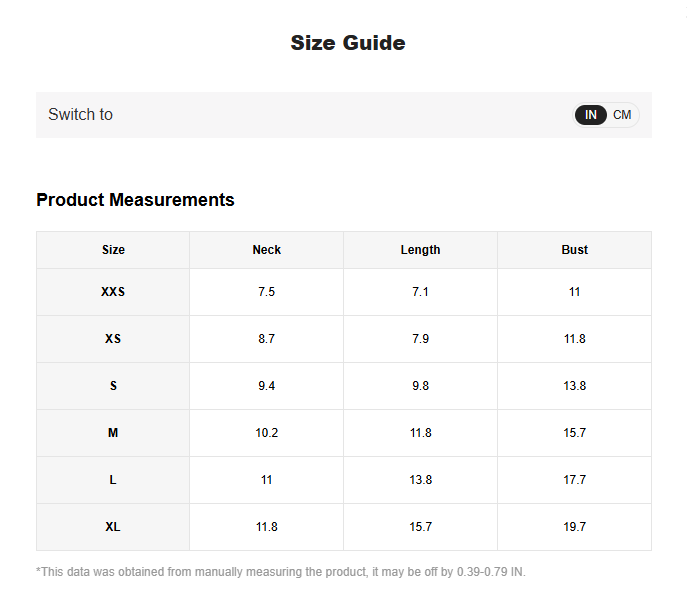Select the XS size row label
687x593 pixels.
113,339
